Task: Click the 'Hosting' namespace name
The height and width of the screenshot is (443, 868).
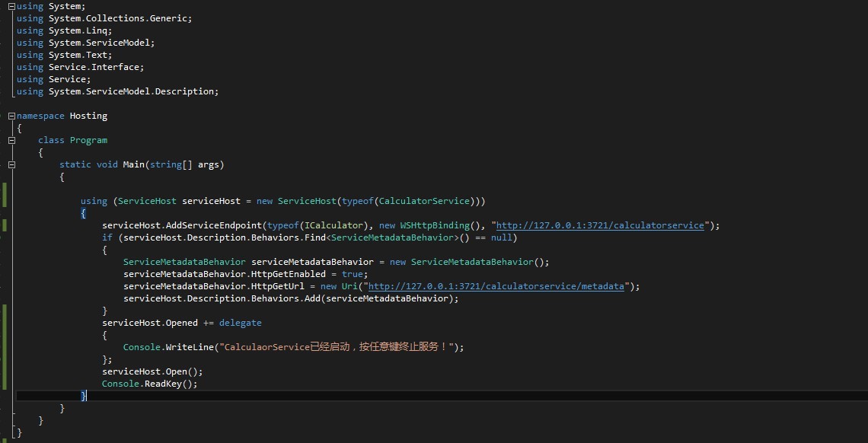Action: point(88,116)
